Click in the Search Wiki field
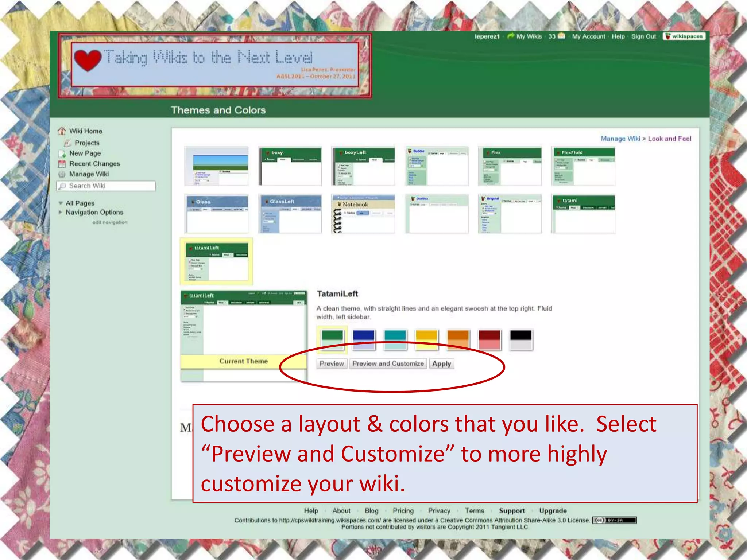 pos(106,186)
